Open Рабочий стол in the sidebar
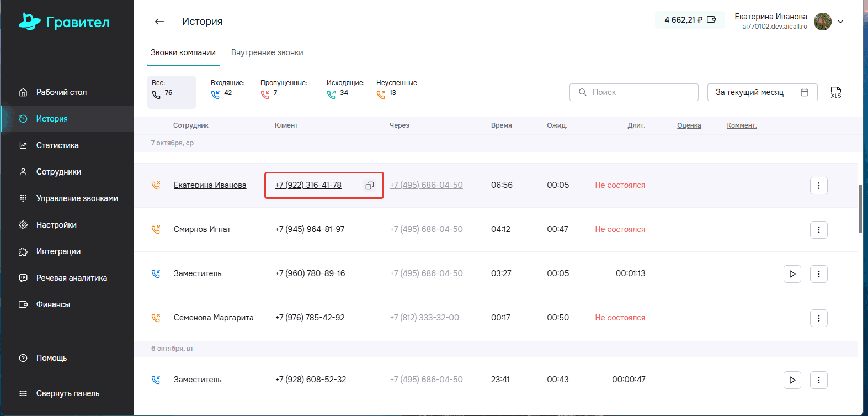Image resolution: width=868 pixels, height=416 pixels. (x=67, y=92)
